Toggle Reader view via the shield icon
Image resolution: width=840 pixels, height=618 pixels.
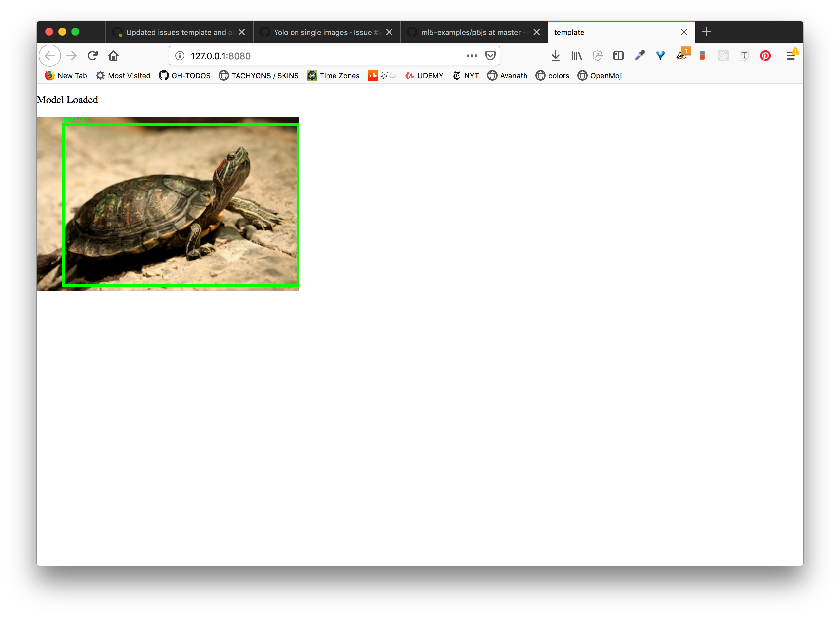tap(597, 55)
